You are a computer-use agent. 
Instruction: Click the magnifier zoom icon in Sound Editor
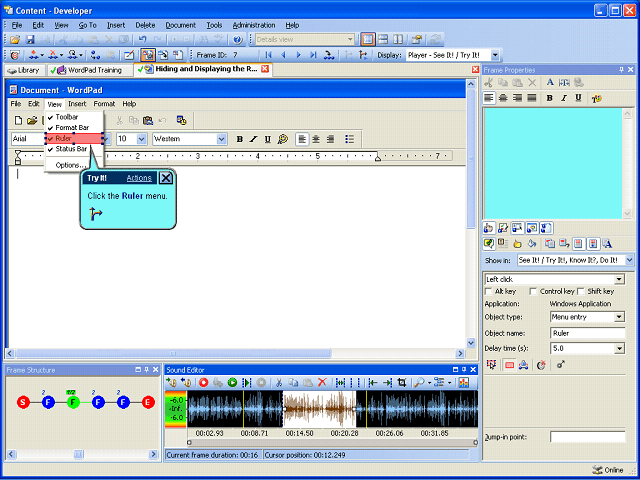pos(418,382)
